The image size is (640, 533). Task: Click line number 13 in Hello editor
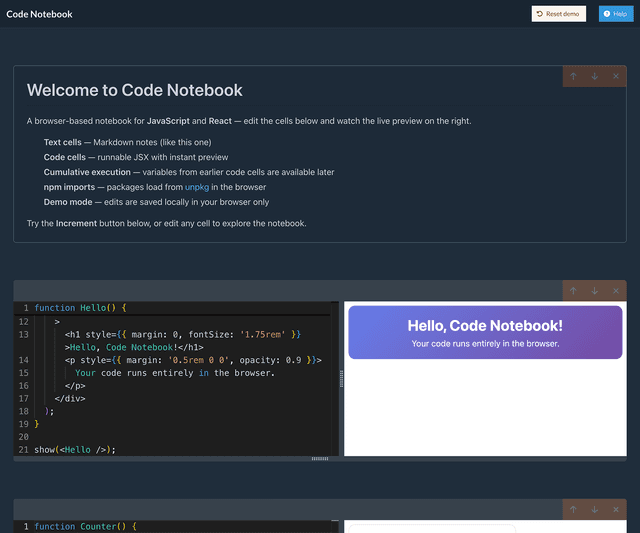click(x=24, y=335)
